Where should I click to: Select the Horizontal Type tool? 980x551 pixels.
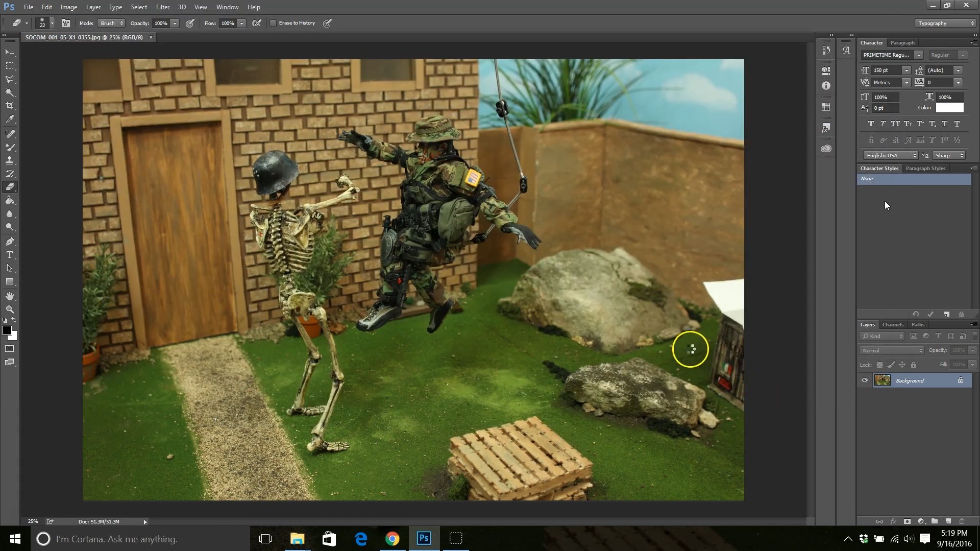click(x=10, y=255)
